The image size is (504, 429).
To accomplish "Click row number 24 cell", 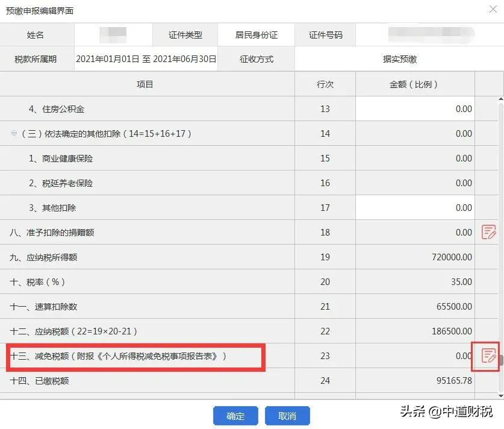I will pos(325,380).
